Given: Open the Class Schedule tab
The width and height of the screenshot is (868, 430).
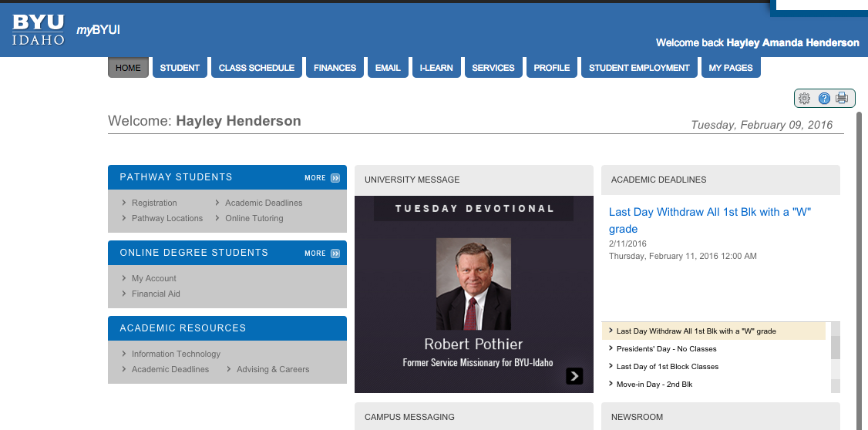Looking at the screenshot, I should click(x=256, y=68).
